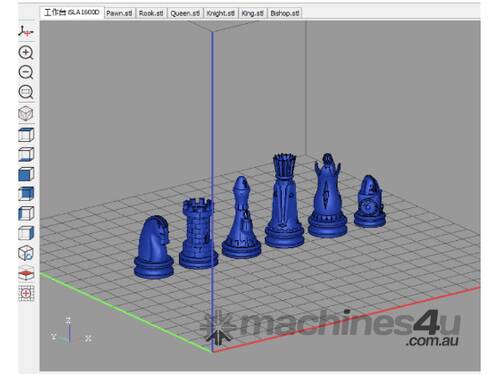500x375 pixels.
Task: Switch to the Bishop.stl tab
Action: [285, 13]
